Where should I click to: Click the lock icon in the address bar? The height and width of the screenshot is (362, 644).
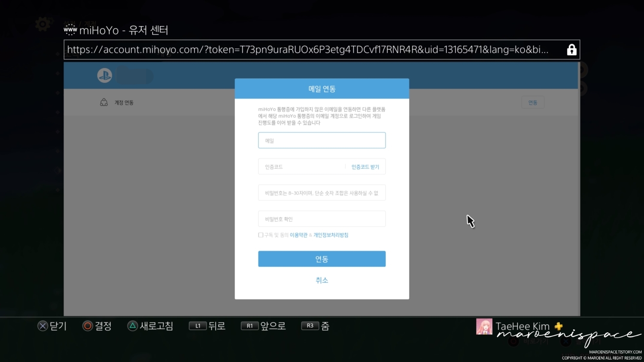571,49
